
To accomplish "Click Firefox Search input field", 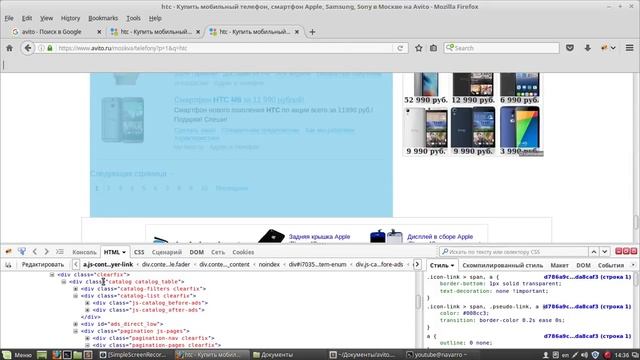I will coord(502,48).
